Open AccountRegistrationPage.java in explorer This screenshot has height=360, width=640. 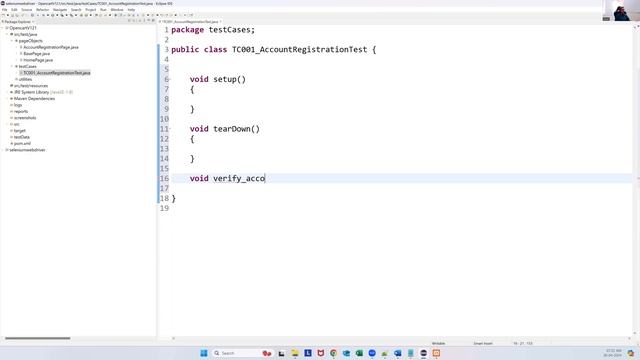(51, 47)
